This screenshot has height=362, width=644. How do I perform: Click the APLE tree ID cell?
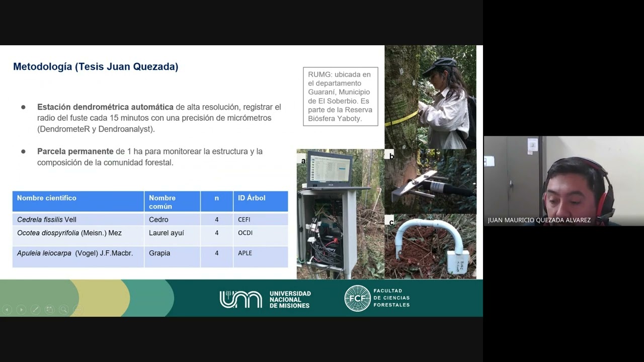pyautogui.click(x=261, y=256)
